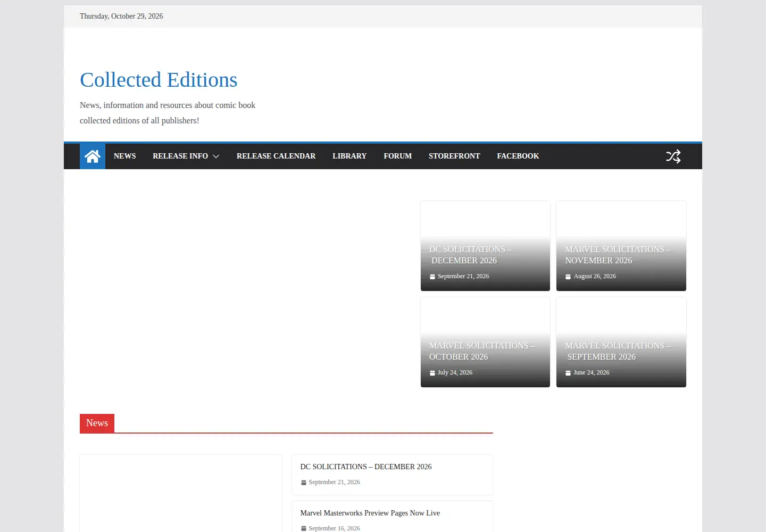Open Marvel Masterworks Preview Pages Now Live
Viewport: 766px width, 532px height.
pos(370,513)
